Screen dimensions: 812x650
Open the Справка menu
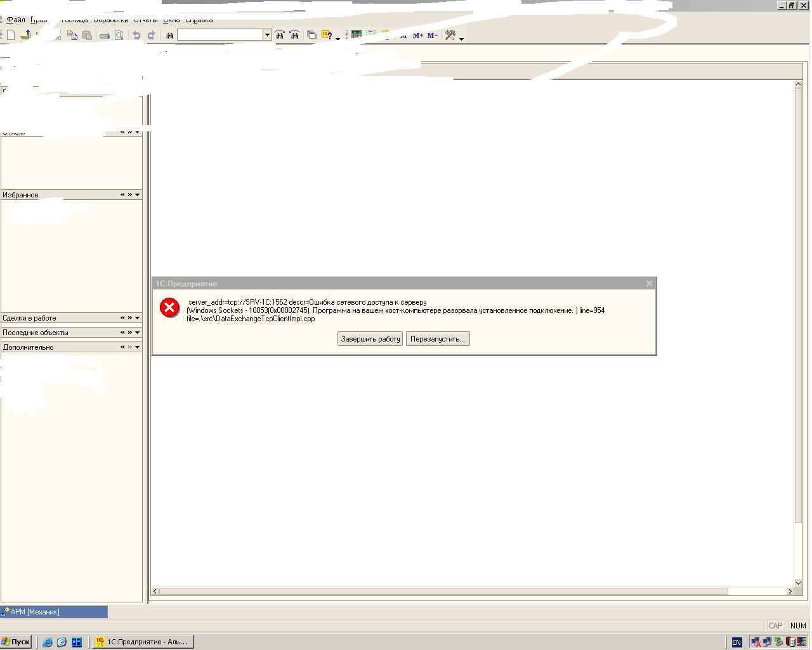(x=199, y=20)
